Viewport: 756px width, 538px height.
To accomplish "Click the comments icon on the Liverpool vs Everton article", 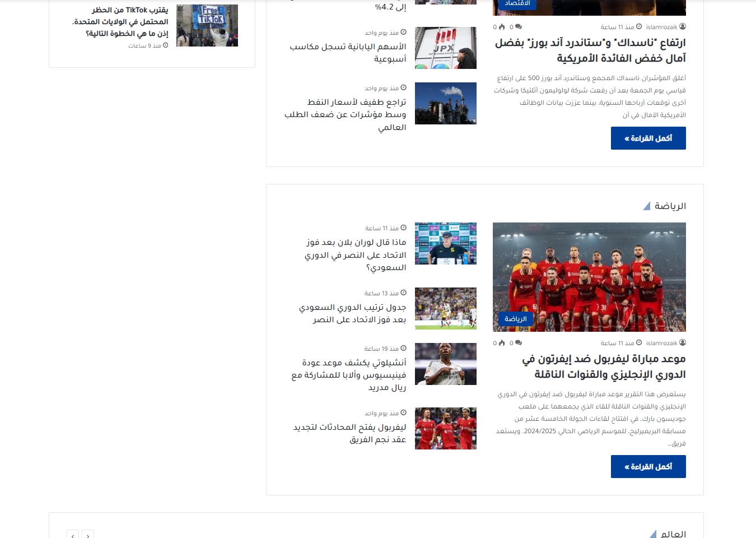I will click(x=519, y=343).
